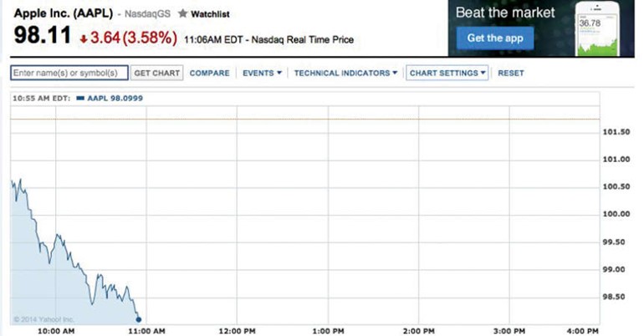Click the 100.50 price axis label
This screenshot has width=644, height=336.
tap(616, 186)
